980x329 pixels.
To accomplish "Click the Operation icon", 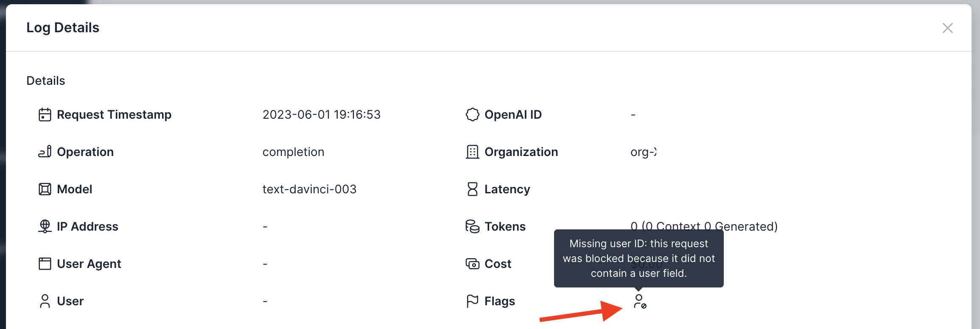I will pyautogui.click(x=45, y=152).
